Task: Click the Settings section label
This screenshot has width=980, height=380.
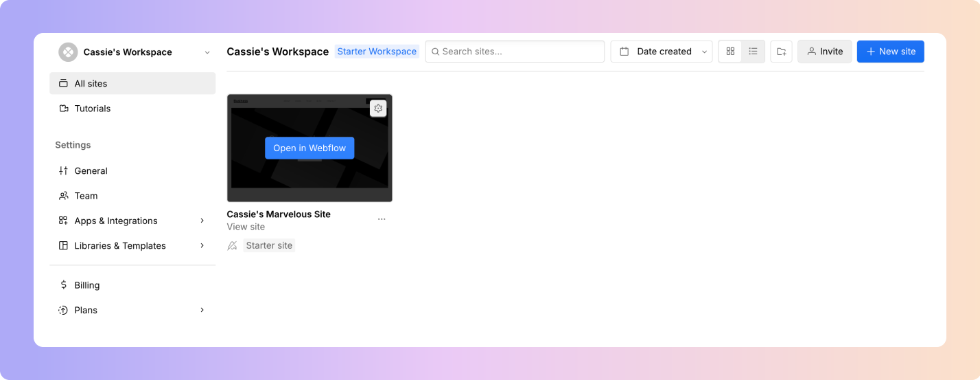Action: click(x=73, y=145)
